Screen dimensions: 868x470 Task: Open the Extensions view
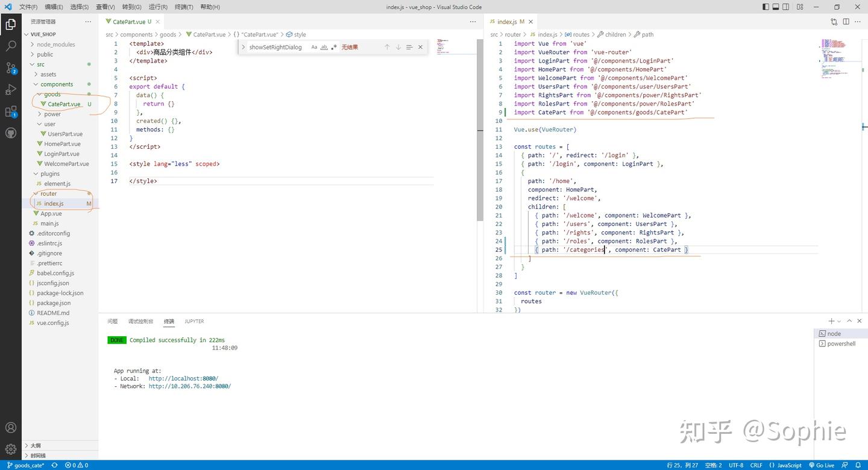(11, 111)
